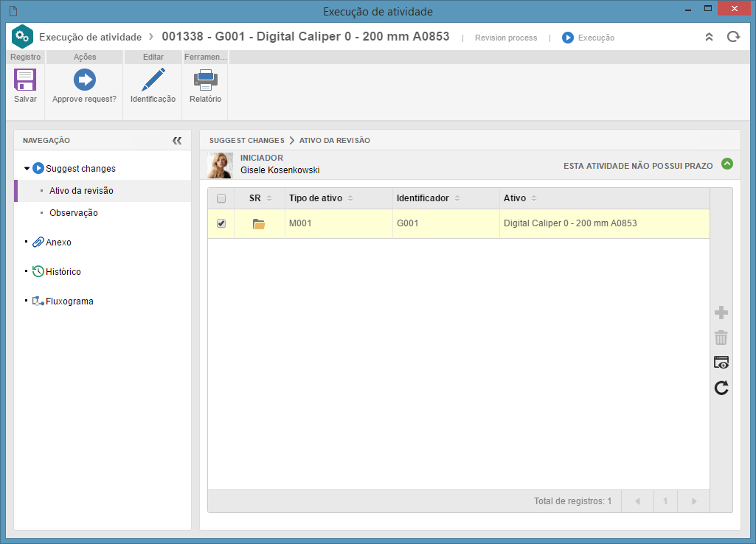The width and height of the screenshot is (756, 544).
Task: Click the G001 identifier cell
Action: [446, 223]
